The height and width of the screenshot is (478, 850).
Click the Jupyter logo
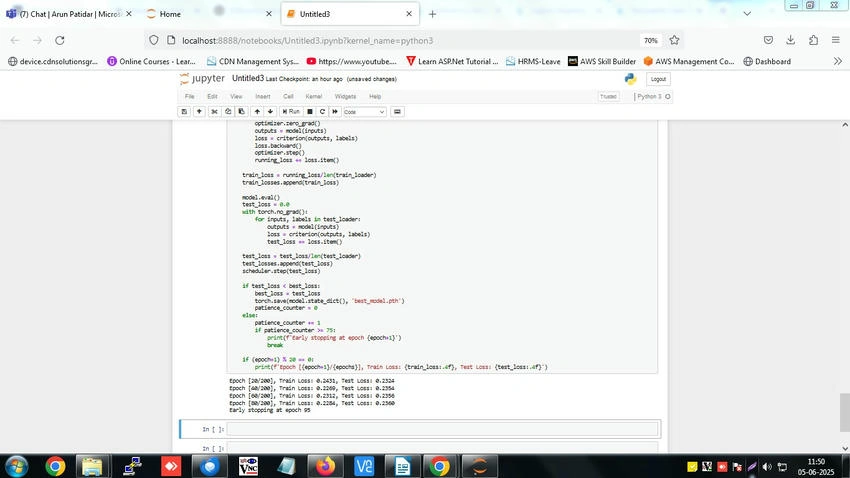[x=202, y=79]
